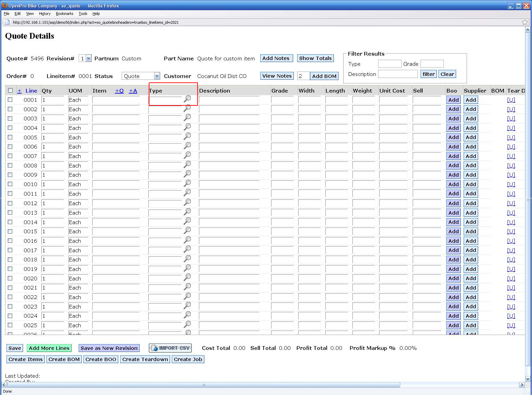This screenshot has height=395, width=532.
Task: Open the Type lookup for line 0015
Action: coord(187,230)
